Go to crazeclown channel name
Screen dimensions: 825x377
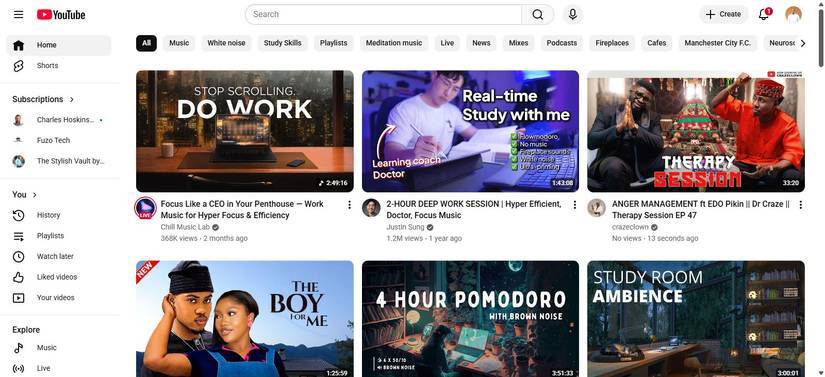[x=630, y=227]
